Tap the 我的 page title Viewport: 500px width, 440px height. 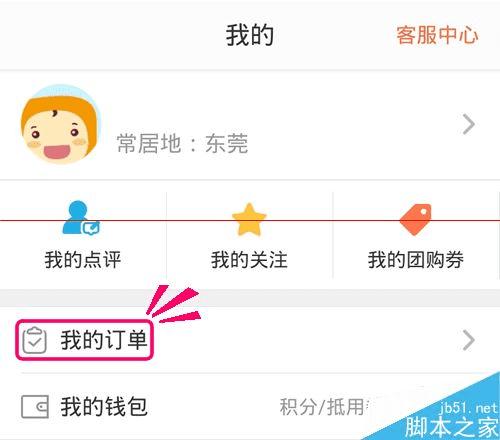pos(250,35)
